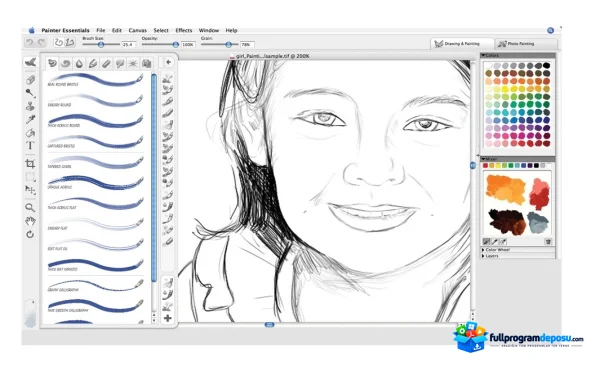Image resolution: width=600 pixels, height=375 pixels.
Task: Select the Brush tool in the toolbox
Action: (31, 62)
